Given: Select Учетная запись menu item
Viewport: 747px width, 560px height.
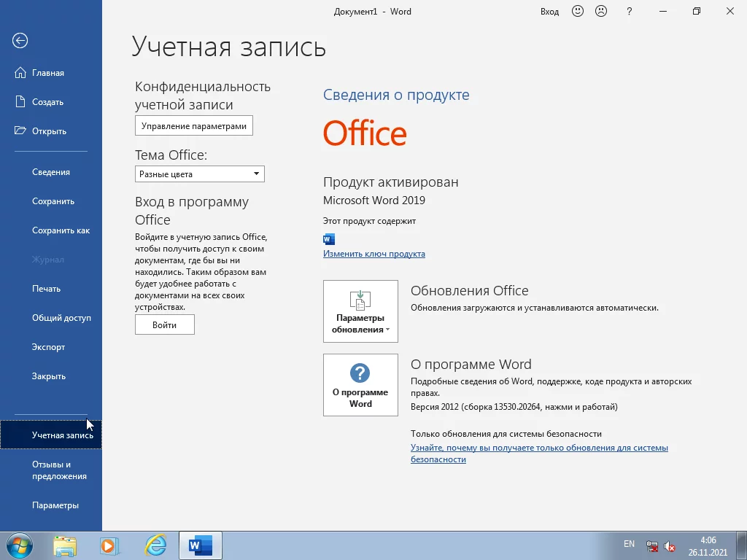Looking at the screenshot, I should pos(51,435).
